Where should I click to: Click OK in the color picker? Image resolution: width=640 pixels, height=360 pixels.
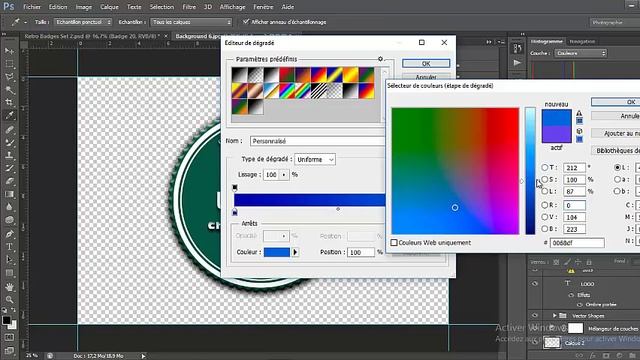click(616, 102)
